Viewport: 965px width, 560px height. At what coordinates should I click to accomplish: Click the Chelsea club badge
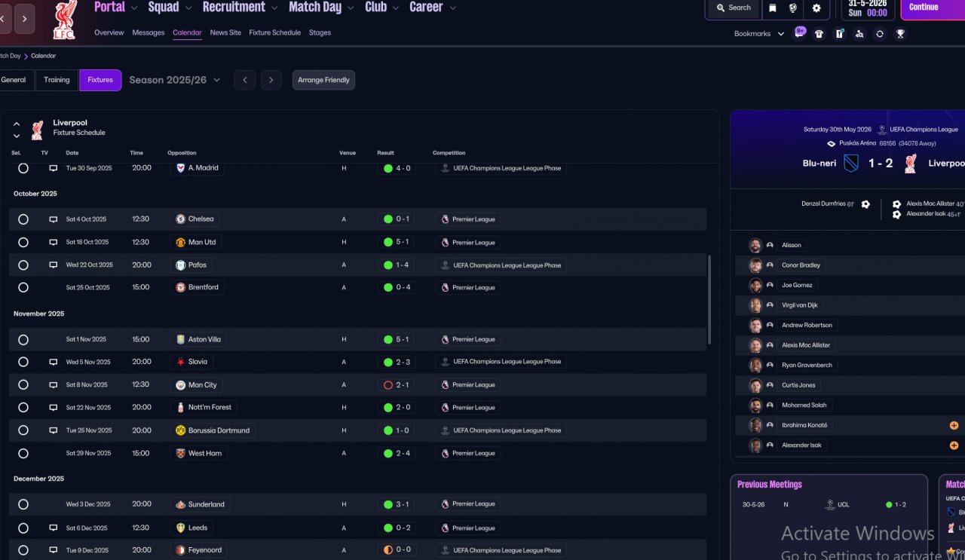pos(180,219)
